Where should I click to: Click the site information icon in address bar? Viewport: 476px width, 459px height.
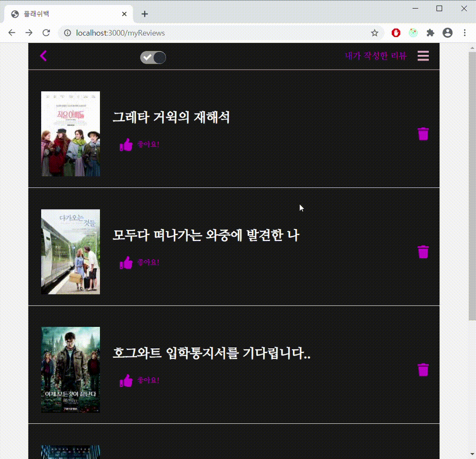click(68, 33)
